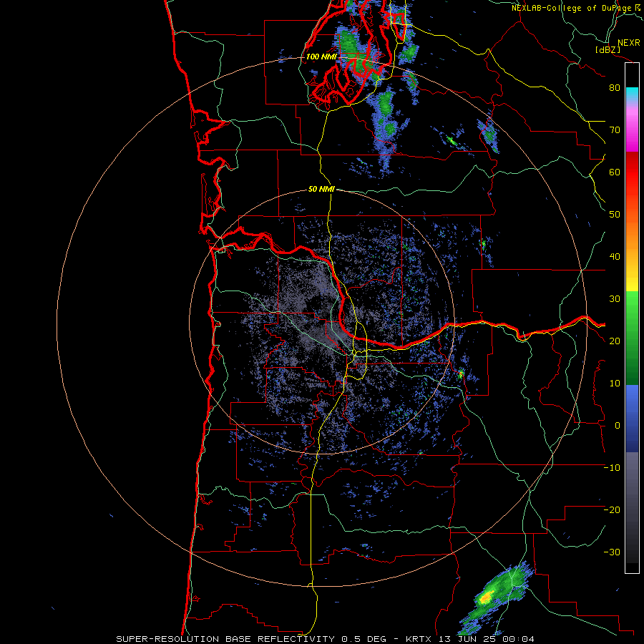The image size is (644, 644).
Task: Click the 40 value on the dBZ scale
Action: click(615, 257)
